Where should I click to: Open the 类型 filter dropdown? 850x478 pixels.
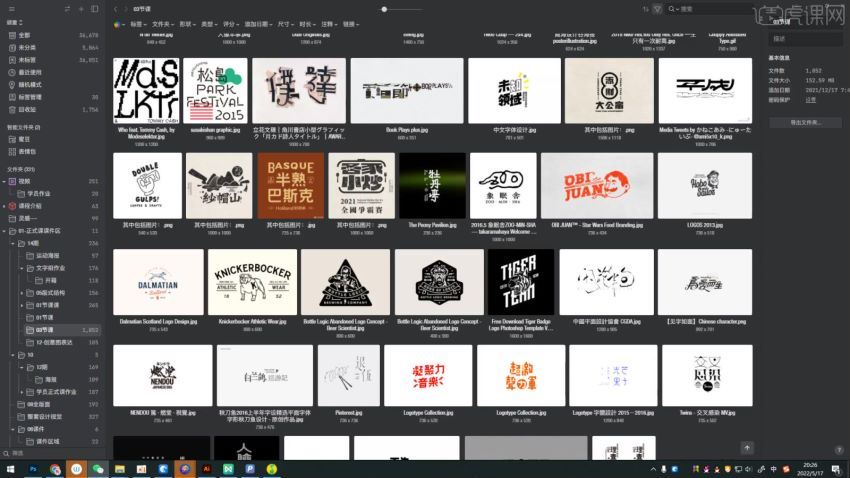click(209, 24)
